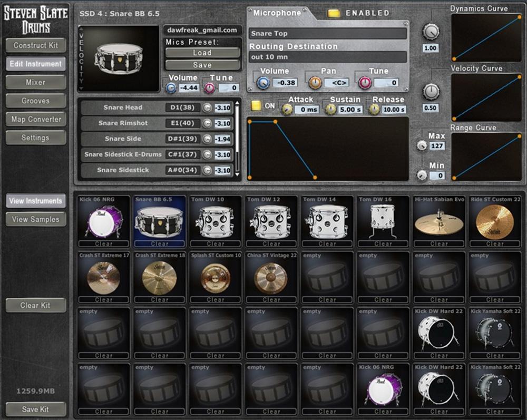Image resolution: width=527 pixels, height=420 pixels.
Task: Click the Range Min knob
Action: tap(422, 175)
